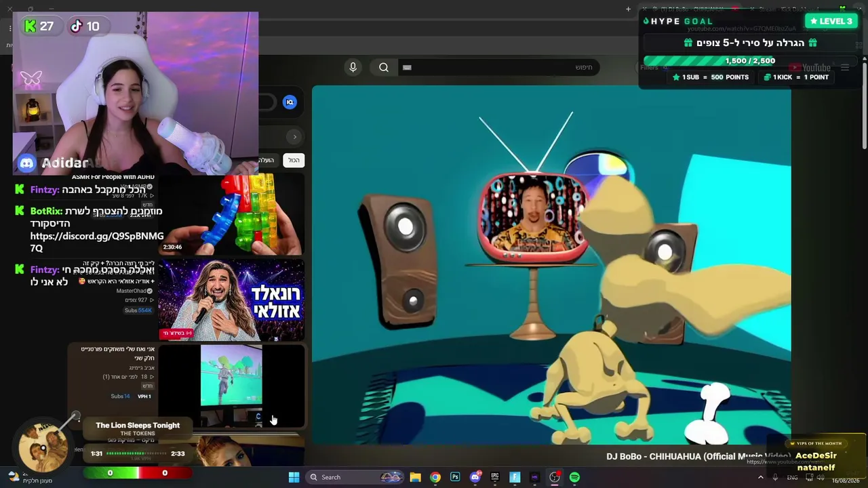Click the hype goal progress bar

coord(749,61)
